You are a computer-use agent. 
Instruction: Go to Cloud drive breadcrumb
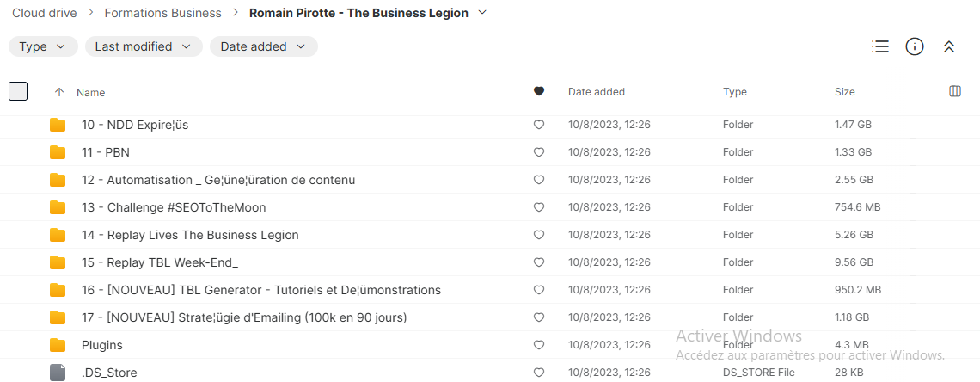45,13
